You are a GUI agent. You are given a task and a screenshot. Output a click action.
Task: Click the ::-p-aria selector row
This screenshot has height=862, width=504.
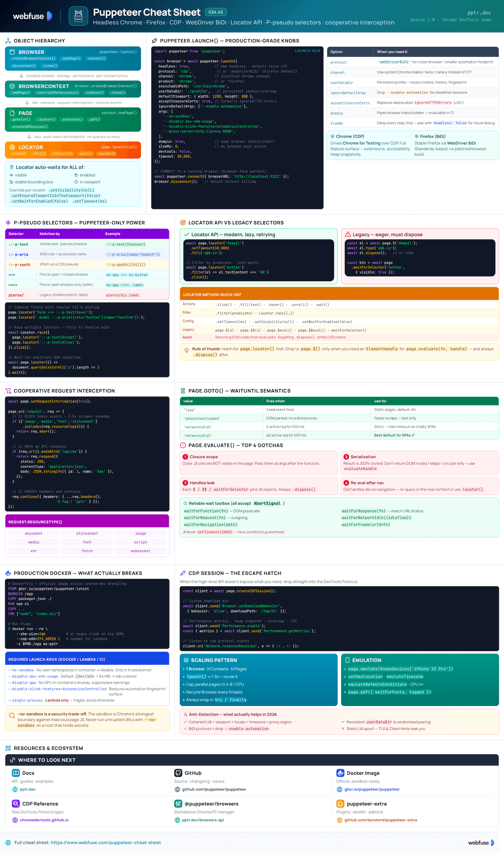point(87,254)
